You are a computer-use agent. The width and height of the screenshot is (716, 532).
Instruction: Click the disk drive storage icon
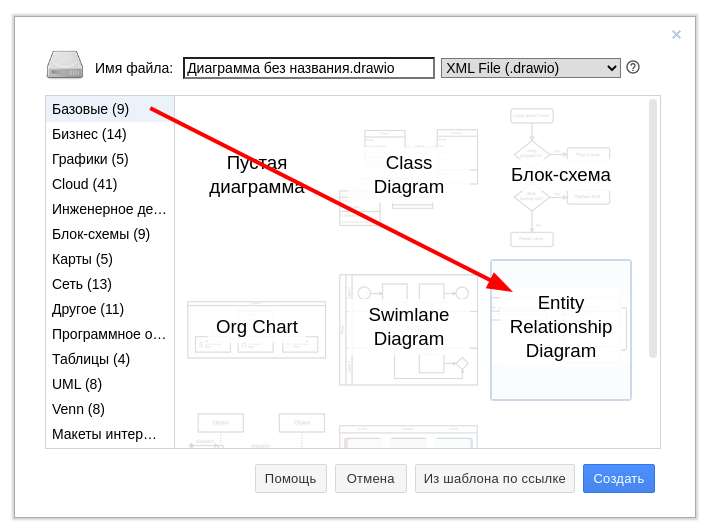[65, 66]
